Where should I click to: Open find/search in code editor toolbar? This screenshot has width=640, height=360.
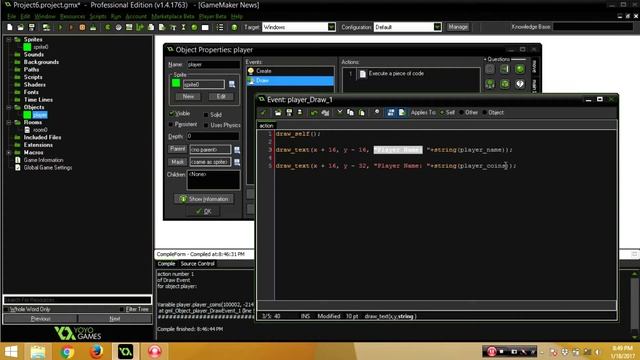[x=377, y=112]
